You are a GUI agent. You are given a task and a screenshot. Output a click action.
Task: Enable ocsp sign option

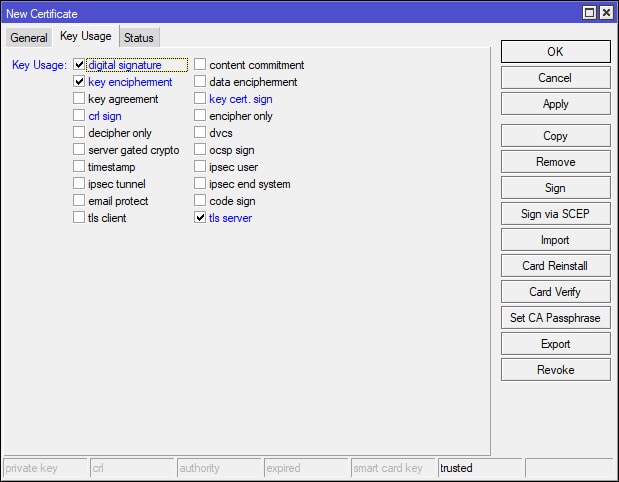200,149
